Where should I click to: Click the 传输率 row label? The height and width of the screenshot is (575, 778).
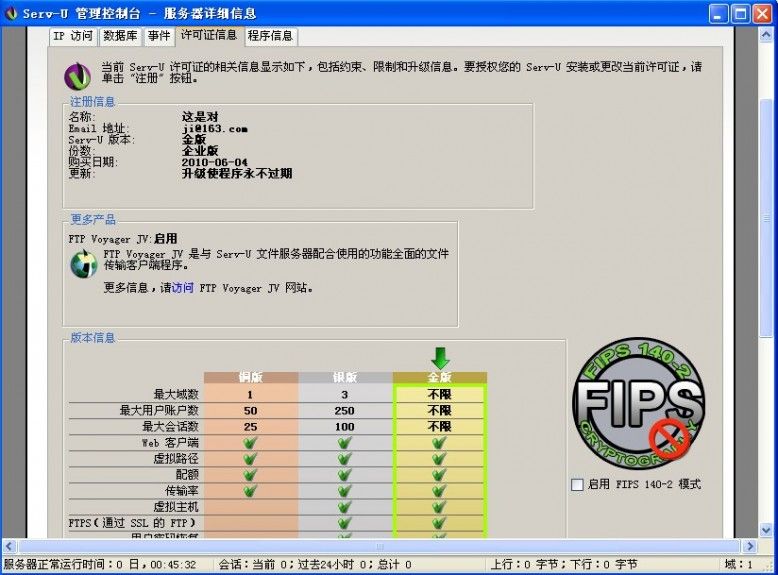[x=182, y=491]
